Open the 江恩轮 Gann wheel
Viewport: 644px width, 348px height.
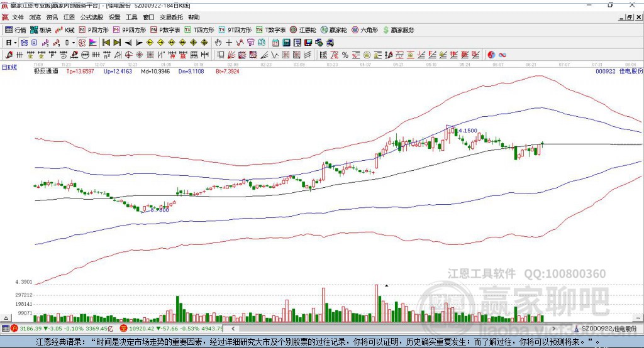click(x=303, y=30)
